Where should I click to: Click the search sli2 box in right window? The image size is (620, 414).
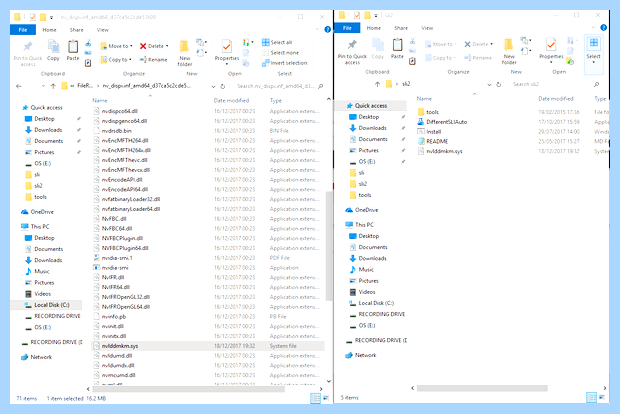tap(557, 84)
